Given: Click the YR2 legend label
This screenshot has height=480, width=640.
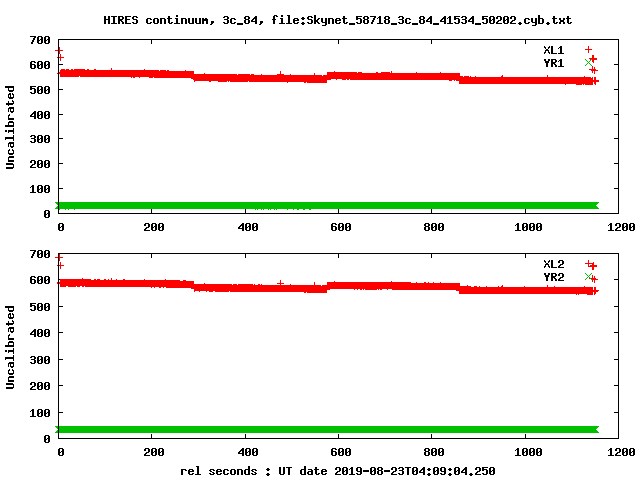Looking at the screenshot, I should tap(553, 277).
